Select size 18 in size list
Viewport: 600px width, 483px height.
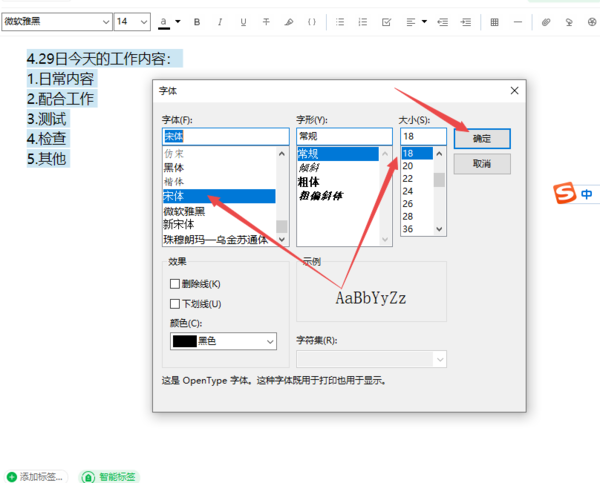coord(417,153)
